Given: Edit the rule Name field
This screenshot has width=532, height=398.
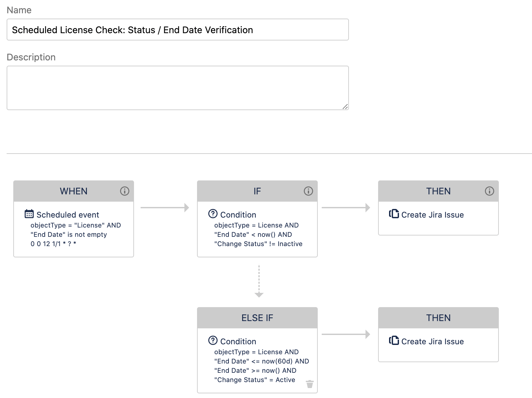Looking at the screenshot, I should (177, 30).
